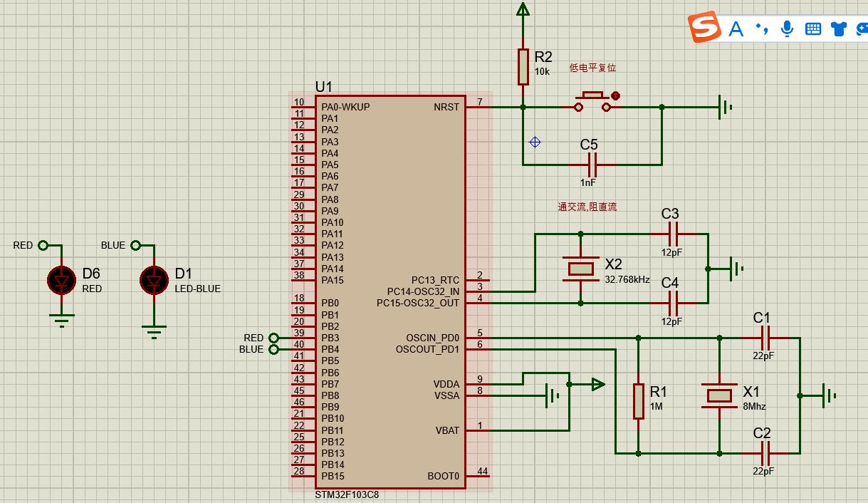The image size is (868, 503).
Task: Click the IME microphone voice input icon
Action: point(787,28)
